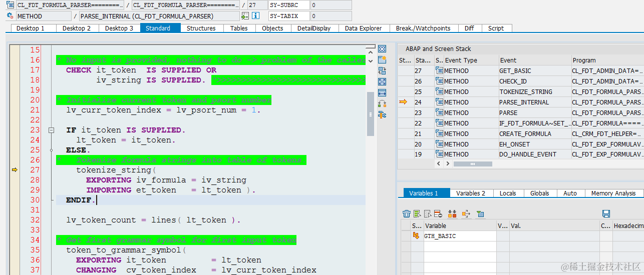The height and width of the screenshot is (275, 644).
Task: Click the editor scrollbar down arrow
Action: coord(371,60)
